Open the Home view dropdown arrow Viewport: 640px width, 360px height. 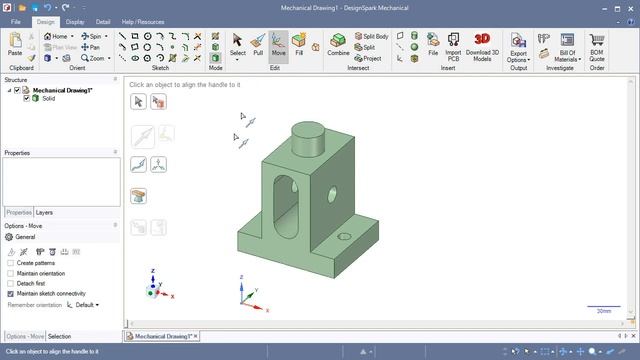[x=72, y=36]
